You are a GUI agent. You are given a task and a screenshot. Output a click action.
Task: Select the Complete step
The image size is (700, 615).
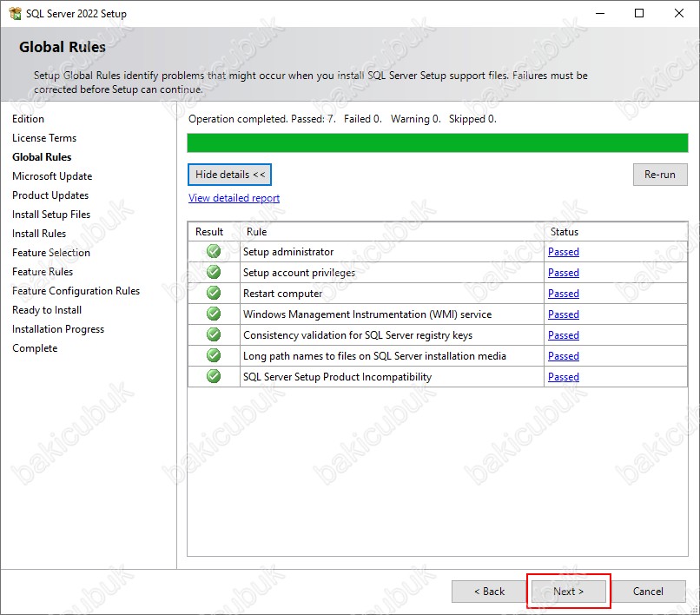35,348
